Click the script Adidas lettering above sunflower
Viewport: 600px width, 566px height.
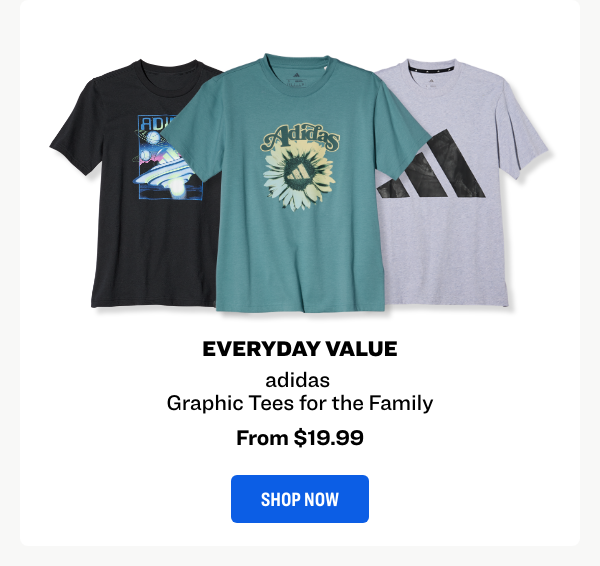(x=300, y=137)
